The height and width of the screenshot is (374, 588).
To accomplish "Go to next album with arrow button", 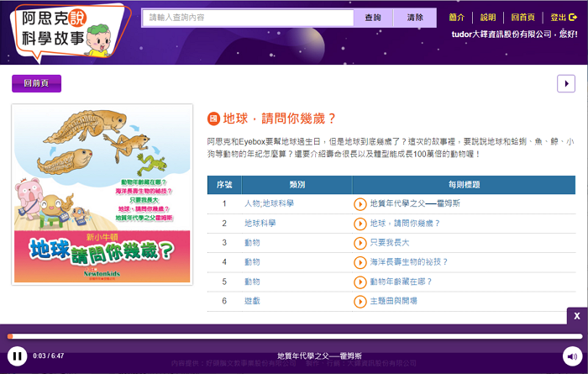I will [x=566, y=84].
